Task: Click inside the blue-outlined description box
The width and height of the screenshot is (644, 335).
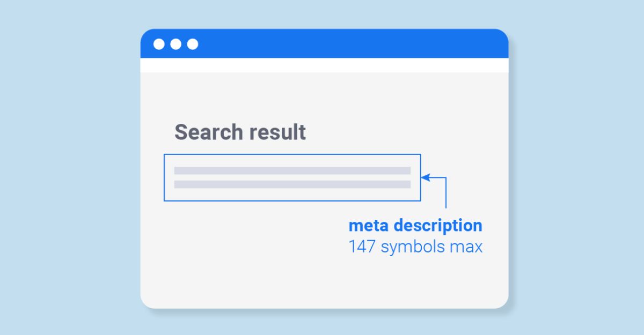Action: point(292,177)
